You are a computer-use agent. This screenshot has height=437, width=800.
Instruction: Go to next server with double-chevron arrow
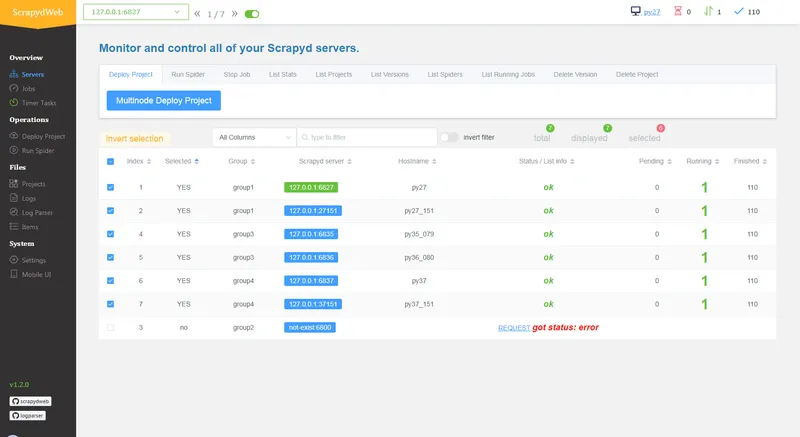tap(234, 14)
